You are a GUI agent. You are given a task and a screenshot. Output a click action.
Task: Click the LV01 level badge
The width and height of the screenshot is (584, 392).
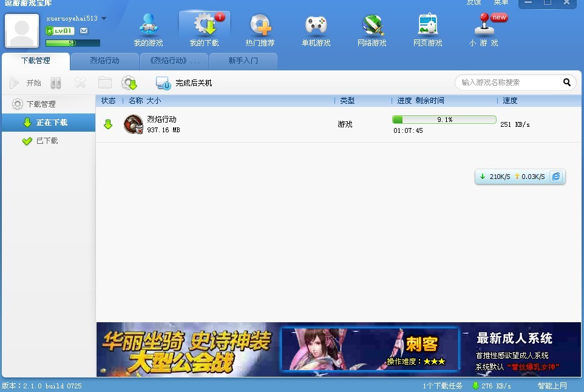coord(59,30)
